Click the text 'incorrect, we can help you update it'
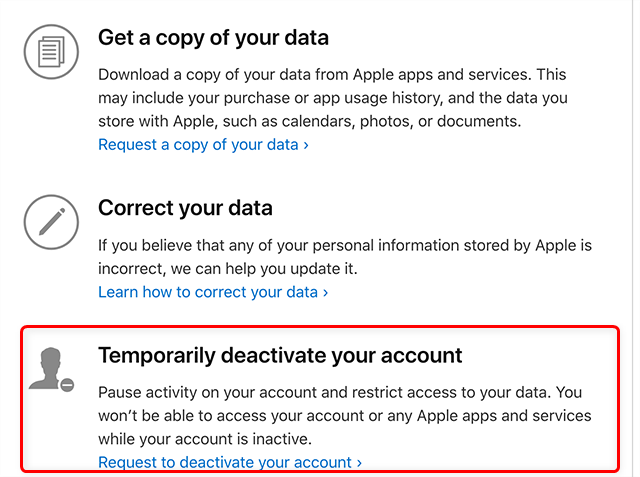 227,269
